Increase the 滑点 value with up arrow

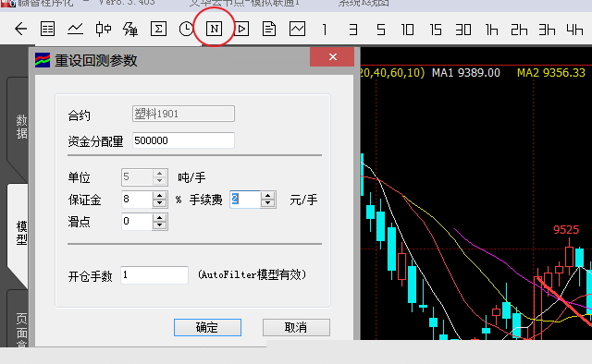(160, 218)
